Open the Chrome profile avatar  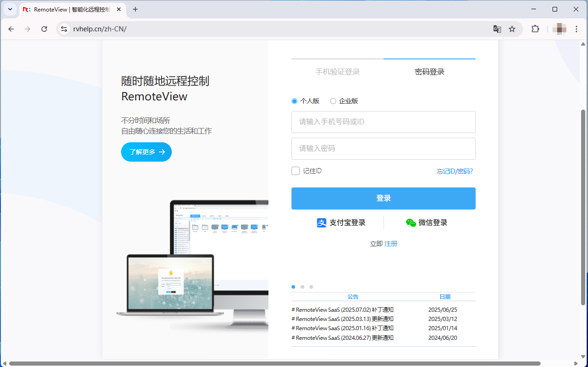pos(559,29)
